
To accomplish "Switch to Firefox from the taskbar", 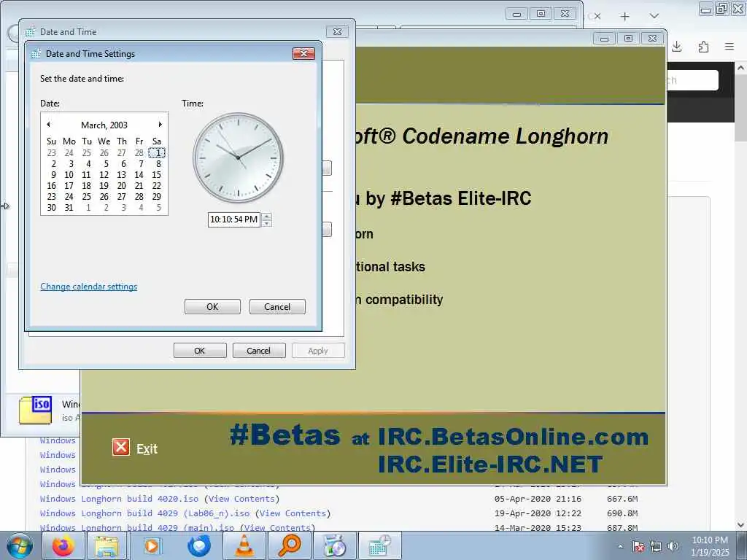I will coord(63,545).
